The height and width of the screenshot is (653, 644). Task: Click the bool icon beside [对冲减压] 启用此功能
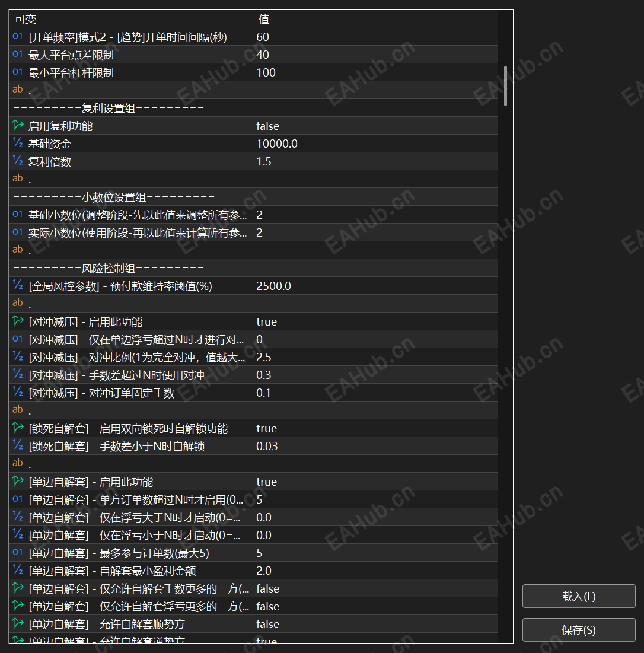point(17,321)
